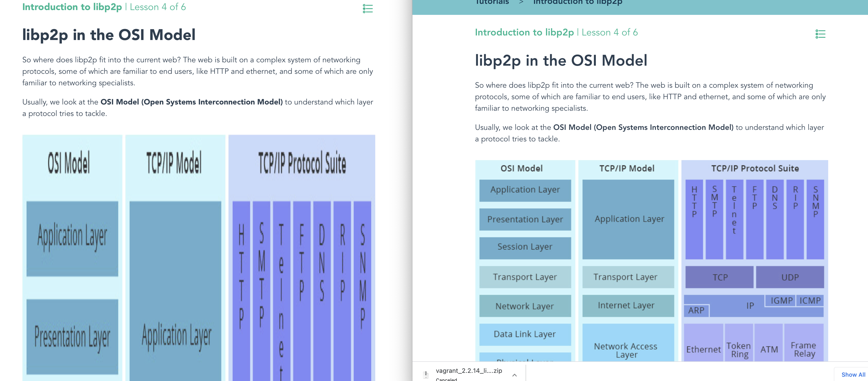Click green 'Introduction to libp2p' link, right pane
This screenshot has height=381, width=868.
(524, 32)
